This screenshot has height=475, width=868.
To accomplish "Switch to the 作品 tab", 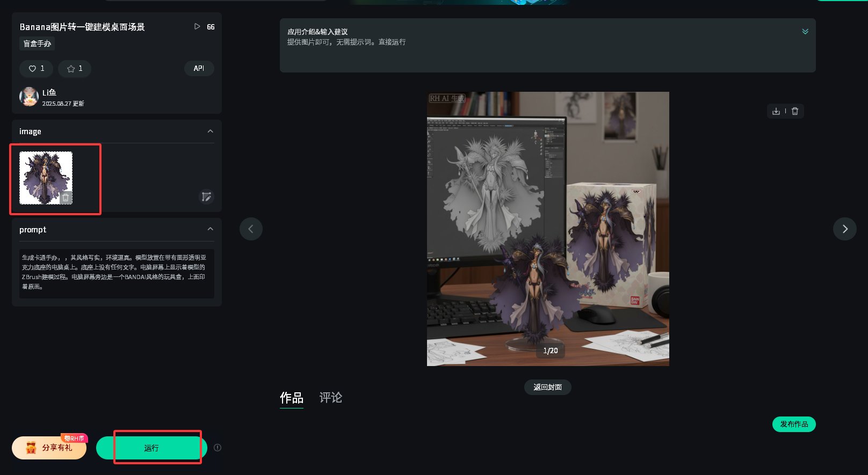I will click(x=292, y=398).
